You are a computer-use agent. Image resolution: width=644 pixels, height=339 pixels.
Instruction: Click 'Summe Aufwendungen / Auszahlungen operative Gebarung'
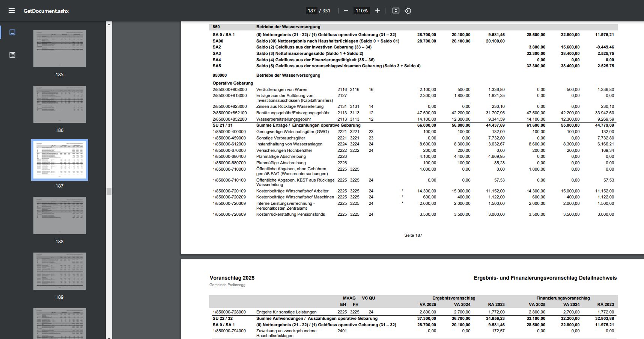tap(317, 318)
